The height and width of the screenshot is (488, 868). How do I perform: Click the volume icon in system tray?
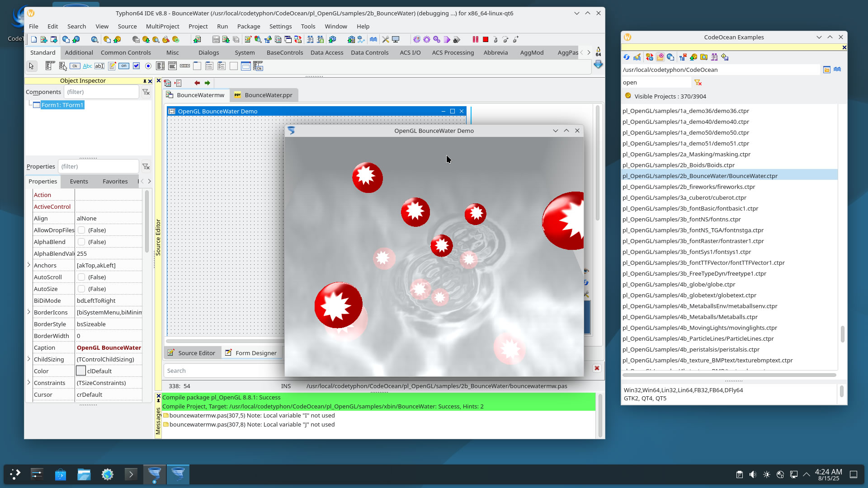click(x=753, y=474)
